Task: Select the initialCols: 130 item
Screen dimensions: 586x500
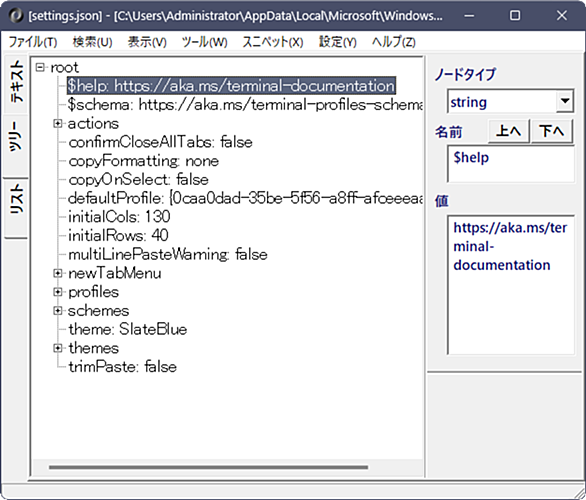Action: click(119, 217)
